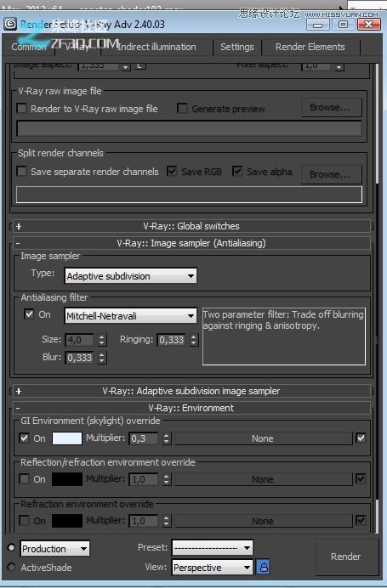This screenshot has width=387, height=588.
Task: Select the Production render mode radio button
Action: tap(11, 547)
